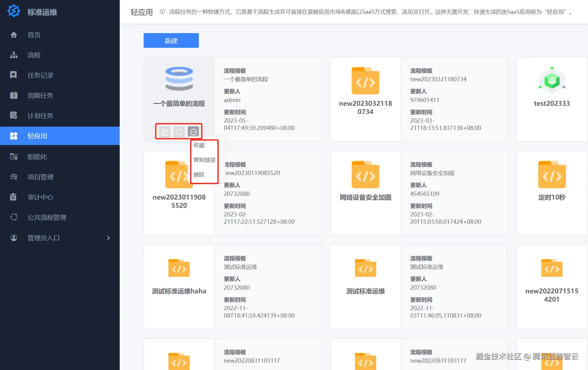Viewport: 588px width, 370px height.
Task: Open the 任务记录 bookmark icon
Action: (14, 75)
